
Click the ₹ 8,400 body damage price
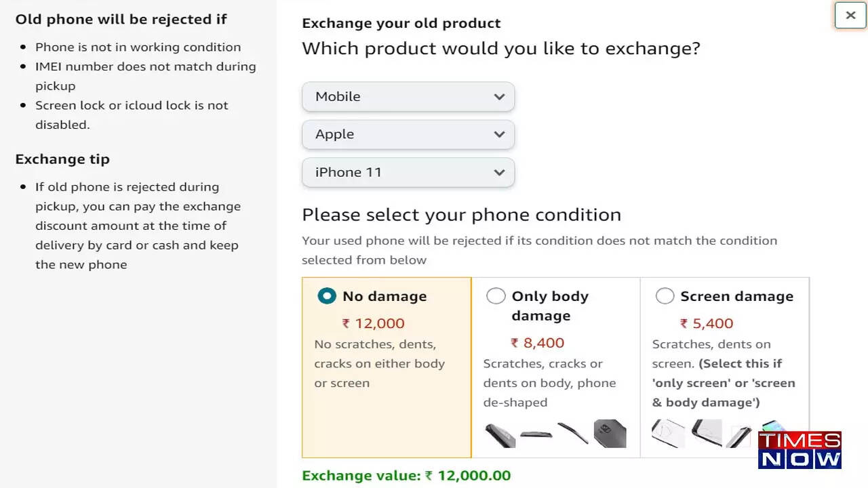[x=537, y=343]
